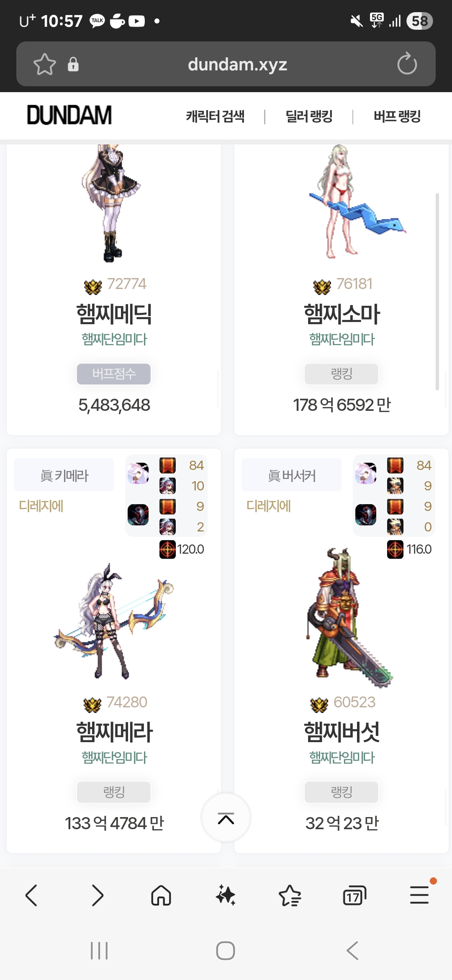Open the browser hamburger menu
452x980 pixels.
click(x=419, y=895)
